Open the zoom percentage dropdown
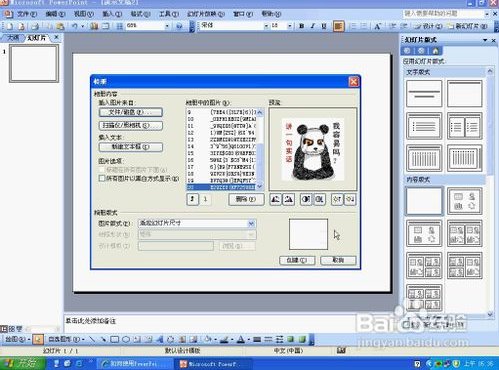 click(167, 26)
